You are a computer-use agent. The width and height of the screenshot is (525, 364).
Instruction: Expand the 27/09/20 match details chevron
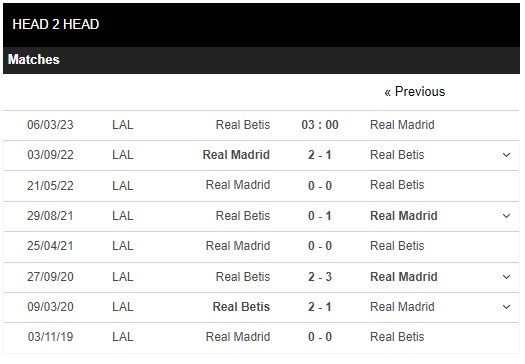pos(506,277)
